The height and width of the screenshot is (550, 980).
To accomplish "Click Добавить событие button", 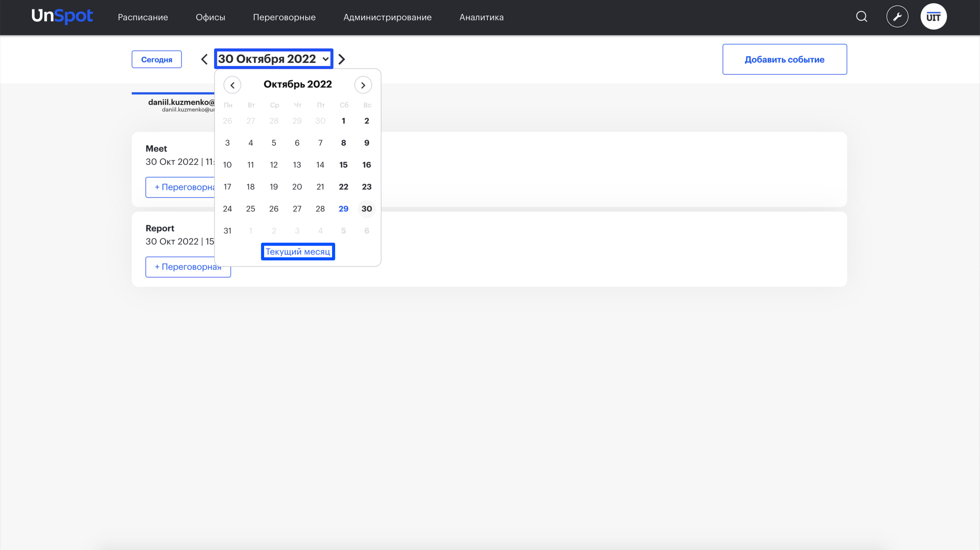I will pyautogui.click(x=784, y=59).
